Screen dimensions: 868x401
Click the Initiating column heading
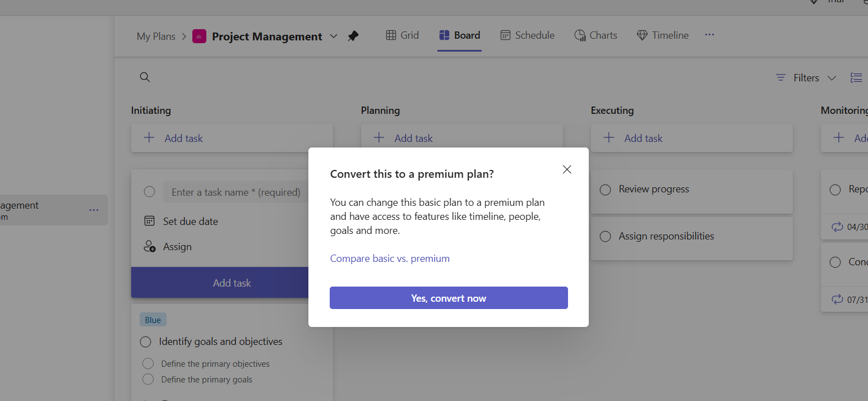(x=151, y=110)
